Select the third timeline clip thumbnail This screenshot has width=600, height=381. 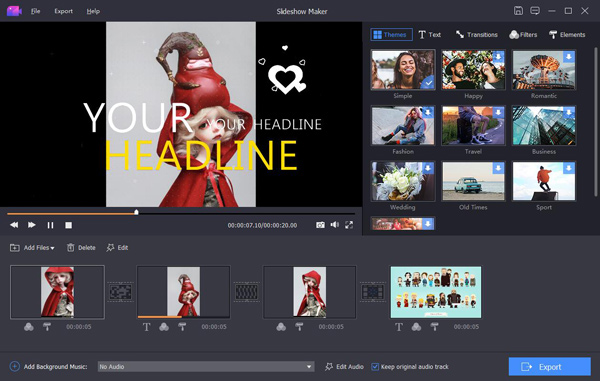(x=310, y=292)
